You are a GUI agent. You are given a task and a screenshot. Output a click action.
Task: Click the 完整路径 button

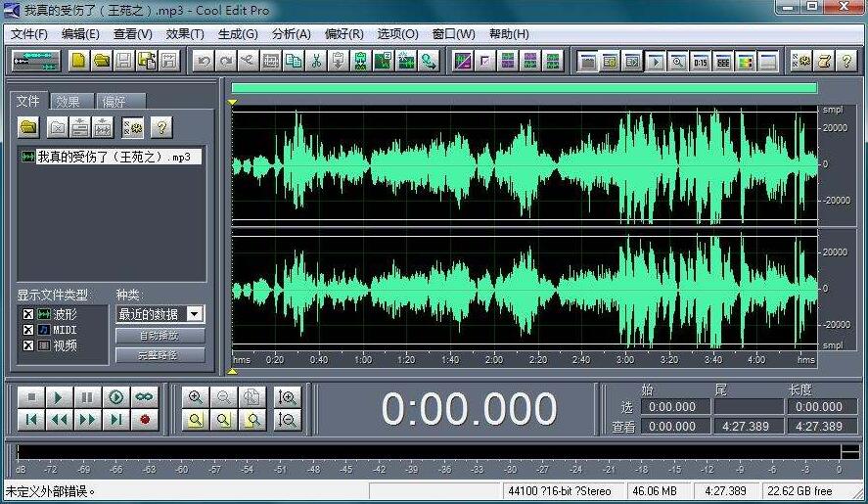160,355
